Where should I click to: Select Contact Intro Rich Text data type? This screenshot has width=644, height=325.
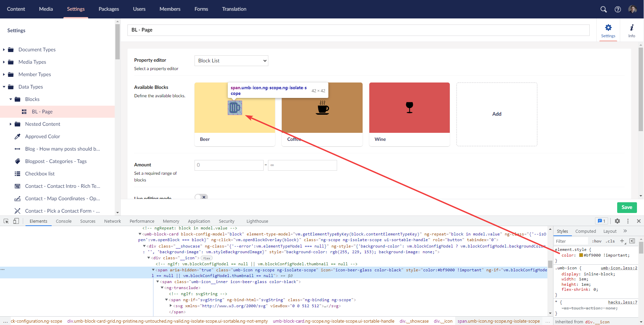tap(62, 186)
